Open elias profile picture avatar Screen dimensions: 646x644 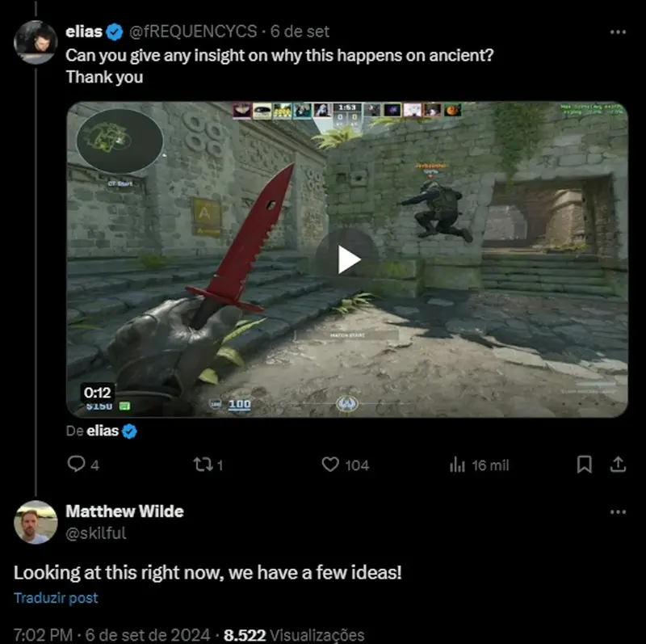pos(36,42)
